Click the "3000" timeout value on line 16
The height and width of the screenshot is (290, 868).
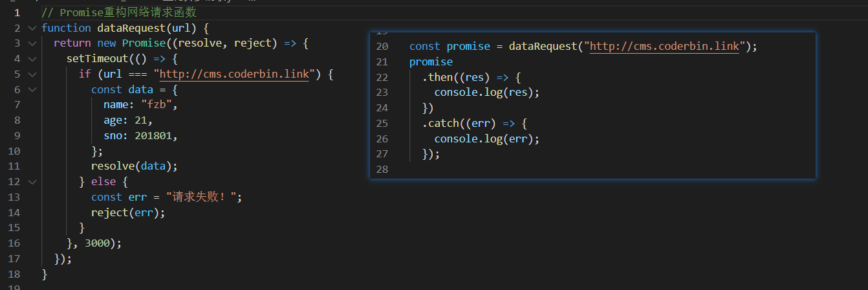[97, 243]
